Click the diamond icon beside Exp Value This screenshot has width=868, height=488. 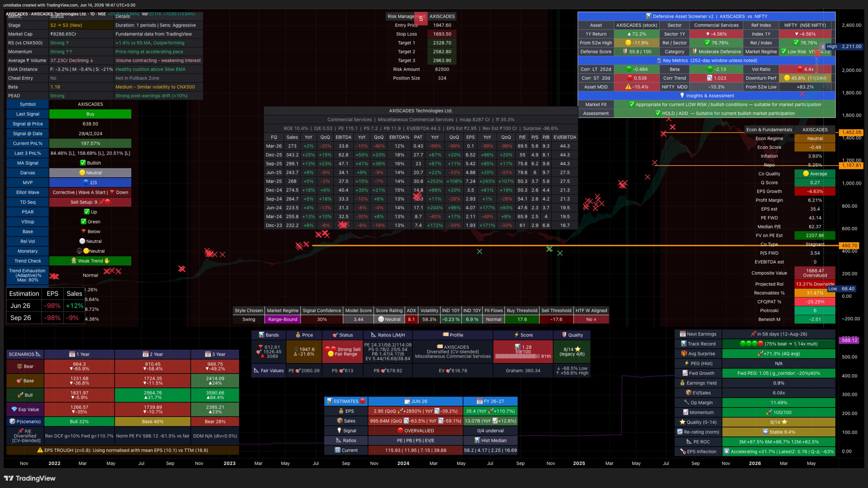point(14,410)
